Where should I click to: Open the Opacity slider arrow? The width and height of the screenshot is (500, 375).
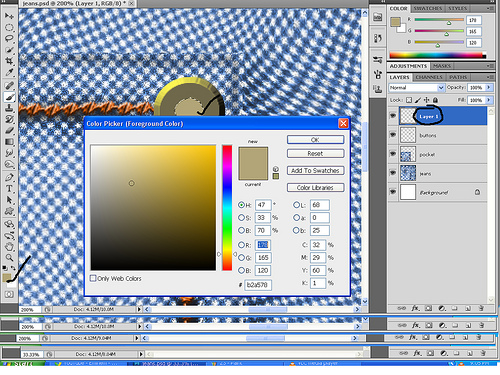click(x=489, y=87)
